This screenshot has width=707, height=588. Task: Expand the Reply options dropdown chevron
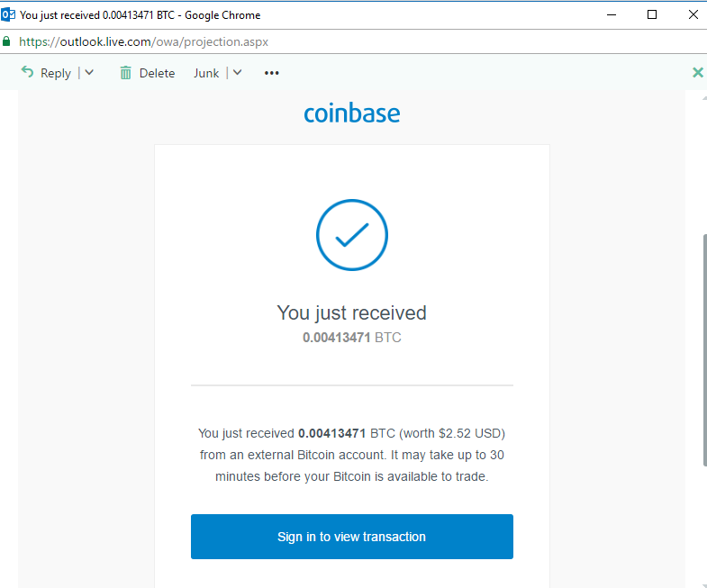tap(89, 73)
